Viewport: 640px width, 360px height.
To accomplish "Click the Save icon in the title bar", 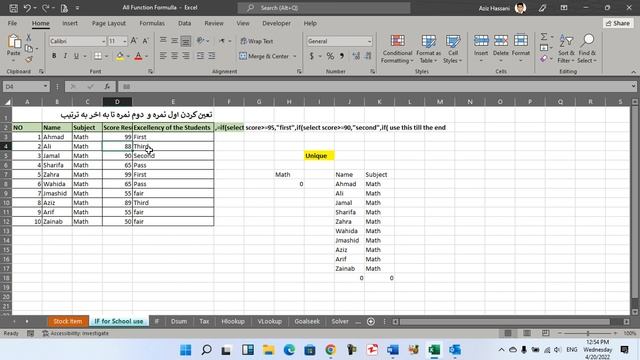I will coord(13,8).
